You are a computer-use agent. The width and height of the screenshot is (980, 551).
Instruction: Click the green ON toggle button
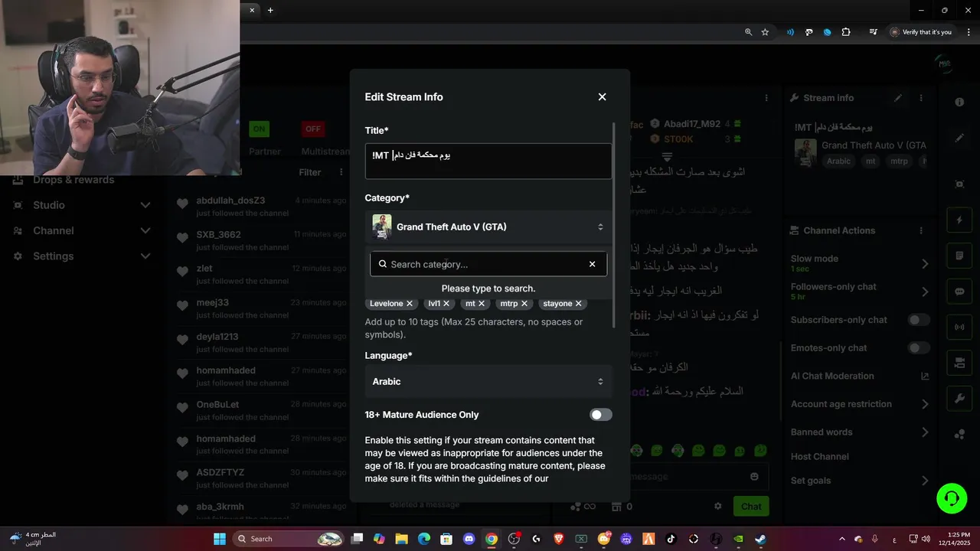click(x=260, y=129)
